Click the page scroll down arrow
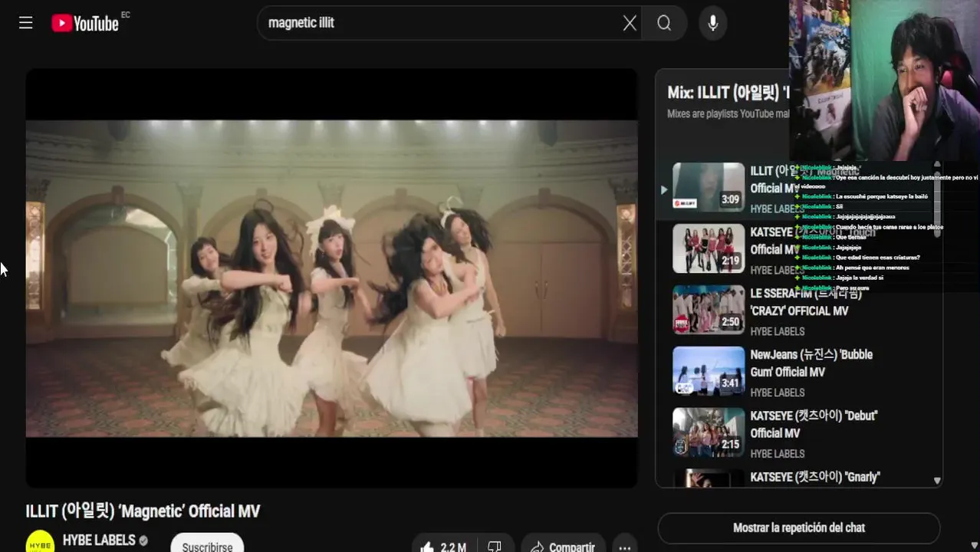Image resolution: width=980 pixels, height=552 pixels. (974, 546)
